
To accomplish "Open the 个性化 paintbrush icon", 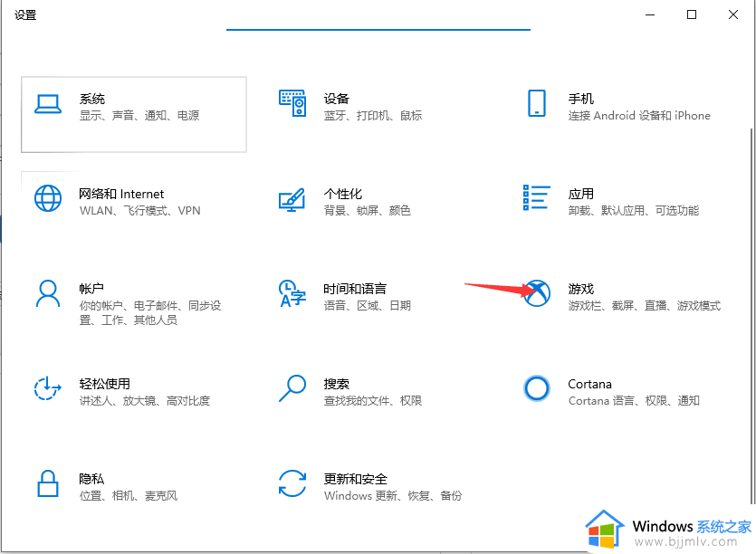I will click(292, 200).
